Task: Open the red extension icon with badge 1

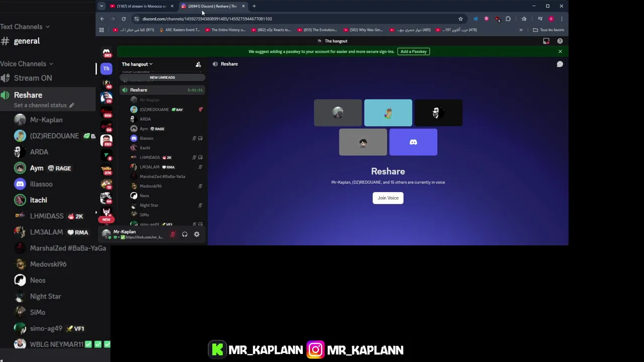Action: [x=497, y=19]
